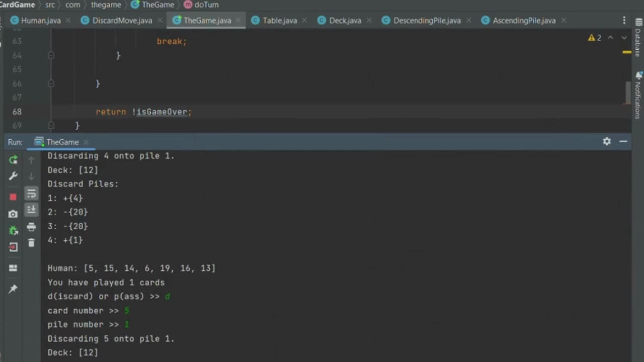Viewport: 644px width, 362px height.
Task: Click the 'Human: [5, 15, 14...' line
Action: pos(131,268)
